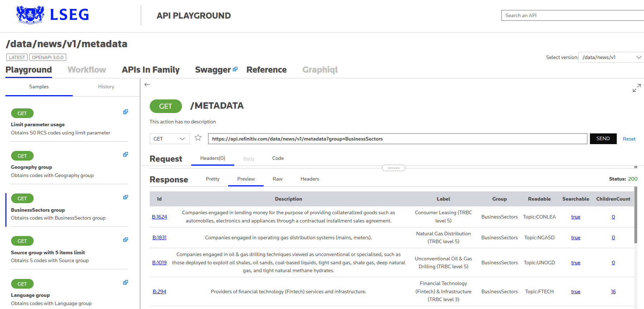Open the Reference tab
Viewport: 644px width, 309px height.
(x=266, y=70)
